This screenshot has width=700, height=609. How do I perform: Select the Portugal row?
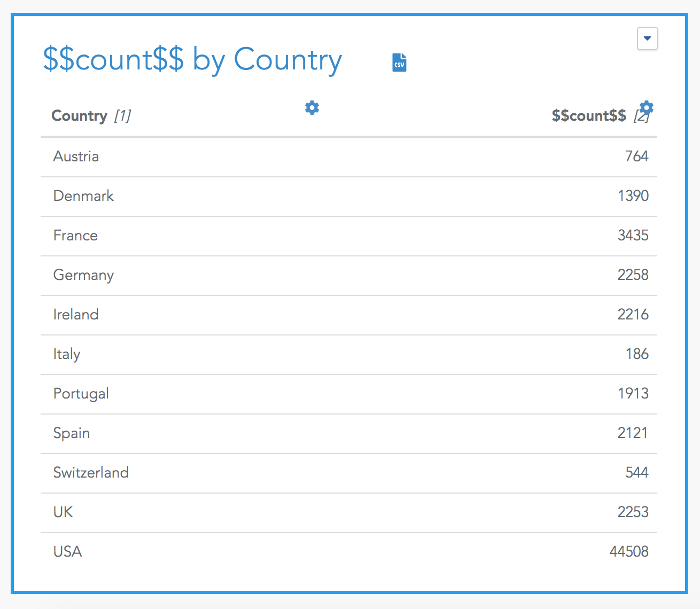pos(349,394)
